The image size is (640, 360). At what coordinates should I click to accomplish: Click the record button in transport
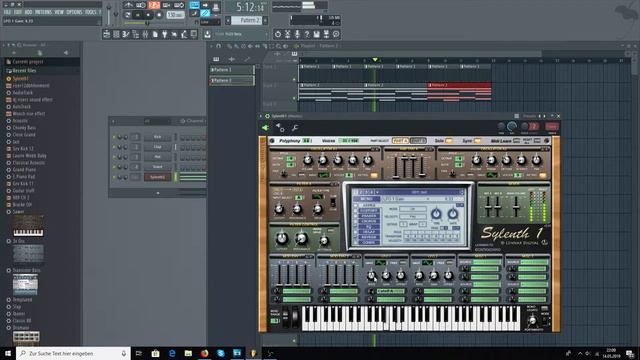[x=159, y=15]
